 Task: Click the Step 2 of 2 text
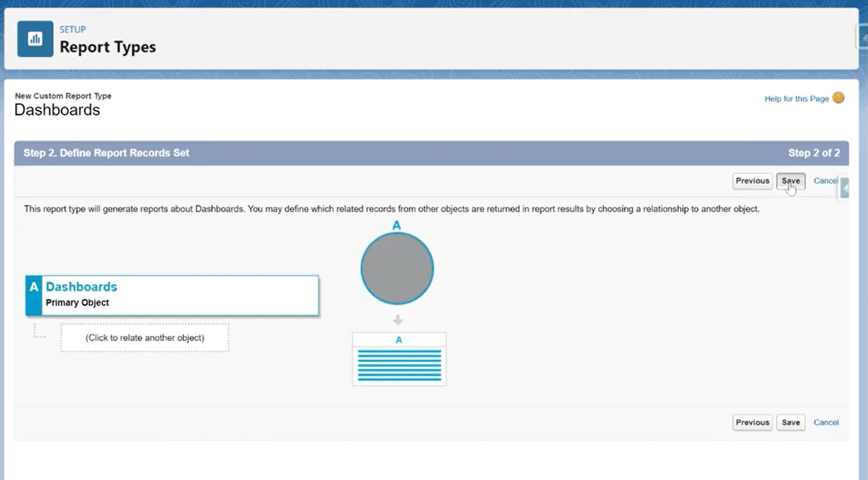tap(814, 153)
